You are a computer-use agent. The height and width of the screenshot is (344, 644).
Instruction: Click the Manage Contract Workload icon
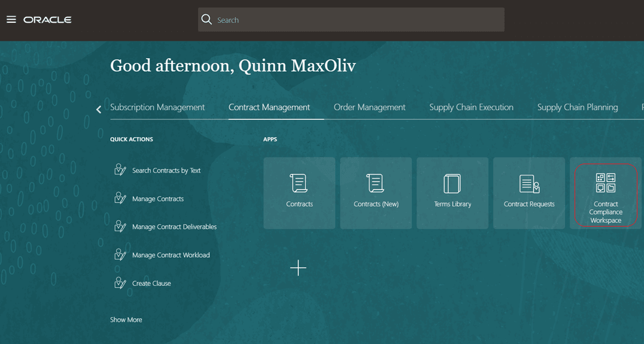120,255
